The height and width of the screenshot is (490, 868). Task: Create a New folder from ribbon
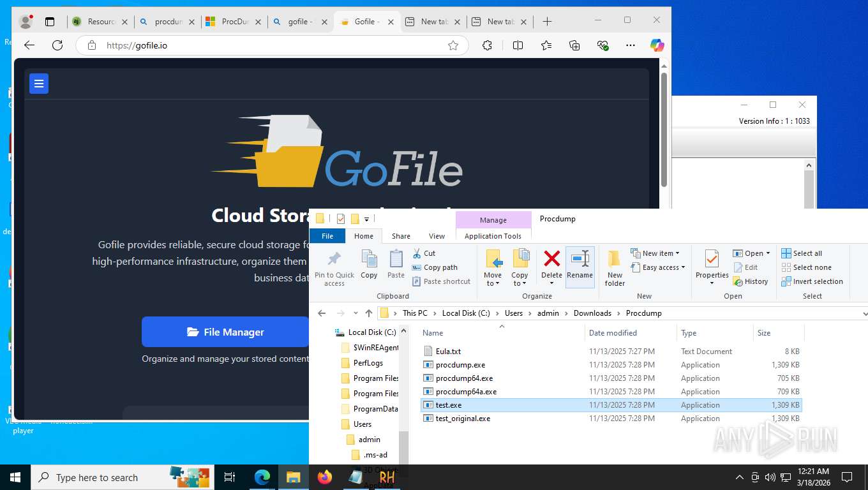(615, 268)
